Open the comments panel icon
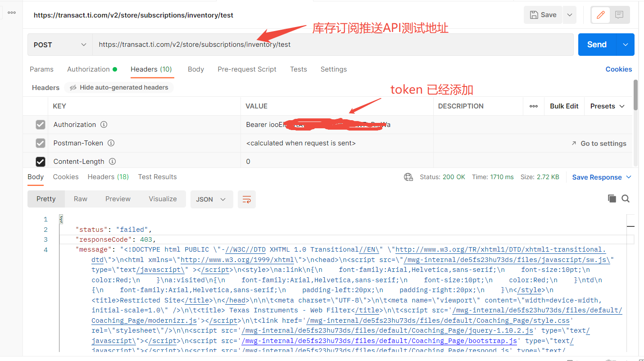 pyautogui.click(x=619, y=15)
